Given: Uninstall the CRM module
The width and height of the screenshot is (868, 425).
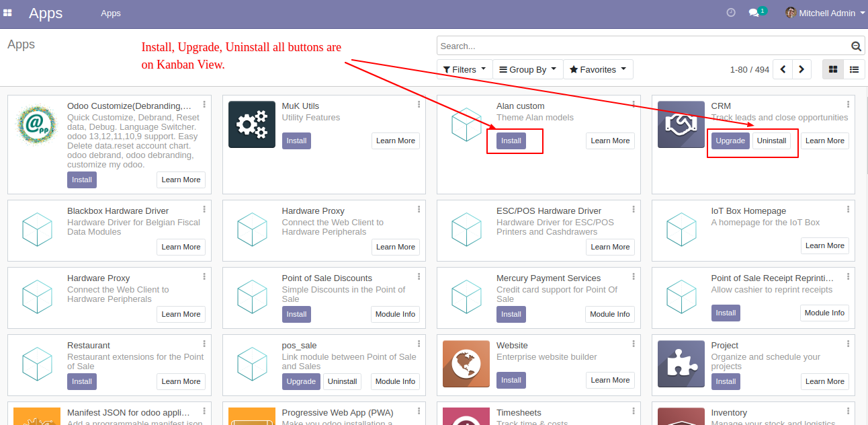Looking at the screenshot, I should point(771,141).
